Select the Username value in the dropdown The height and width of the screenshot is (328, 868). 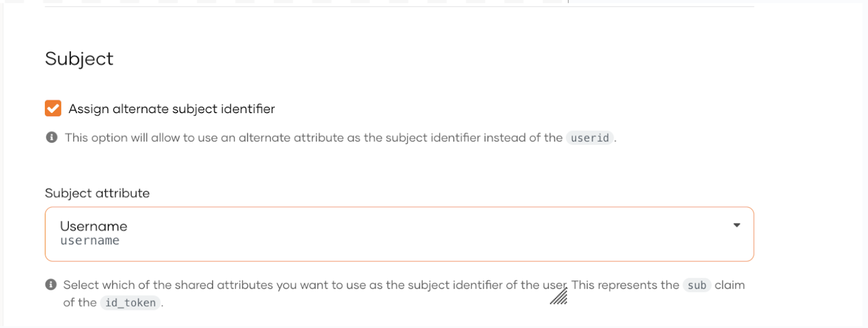point(94,226)
